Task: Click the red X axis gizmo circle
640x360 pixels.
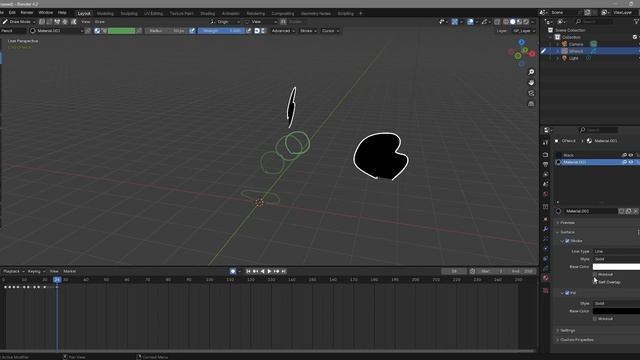Action: 532,53
